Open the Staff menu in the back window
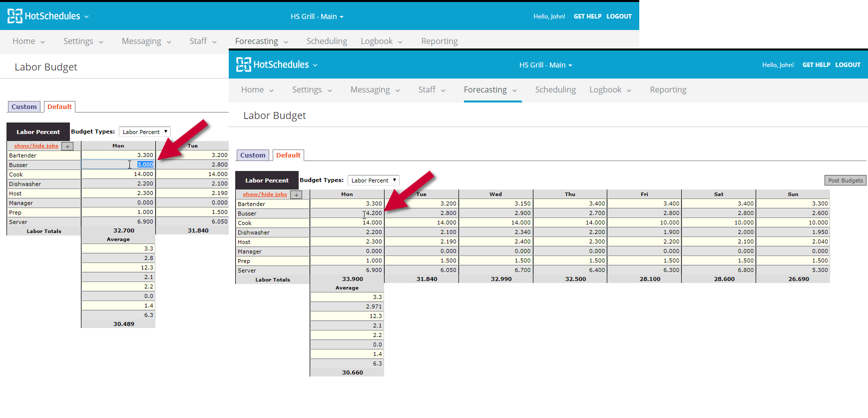868x418 pixels. (x=203, y=41)
